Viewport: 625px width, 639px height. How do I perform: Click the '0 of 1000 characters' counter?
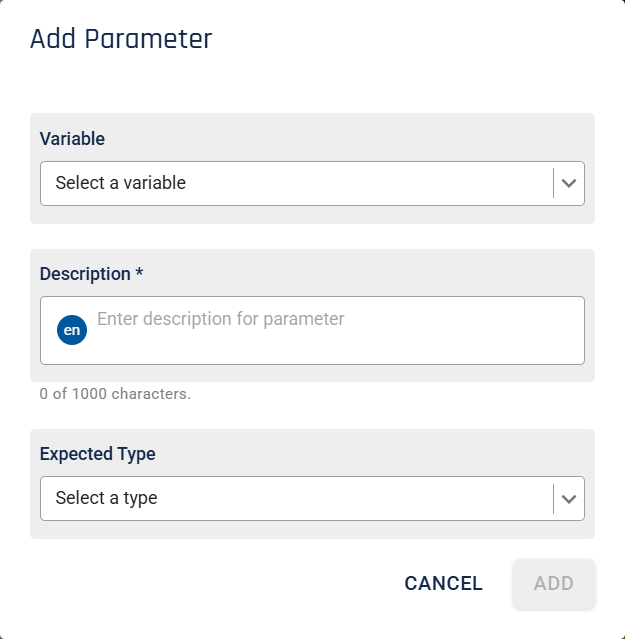(115, 394)
